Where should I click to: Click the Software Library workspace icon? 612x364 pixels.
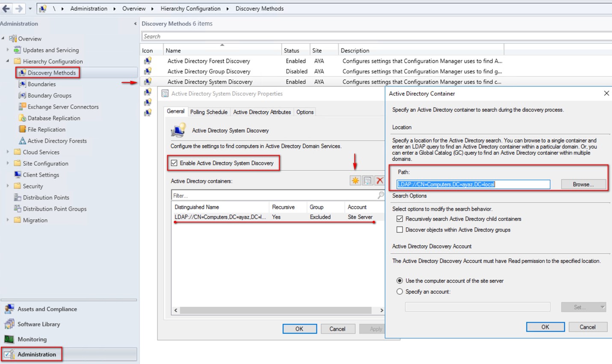coord(9,324)
